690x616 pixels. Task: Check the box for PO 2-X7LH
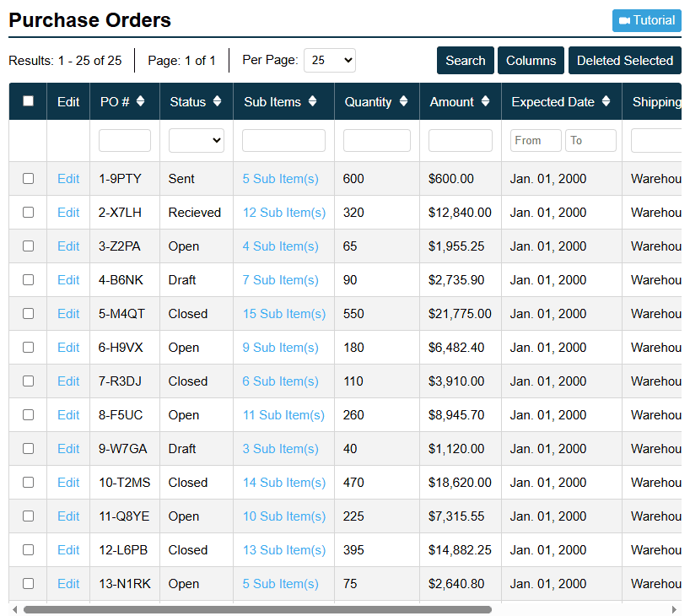[28, 213]
